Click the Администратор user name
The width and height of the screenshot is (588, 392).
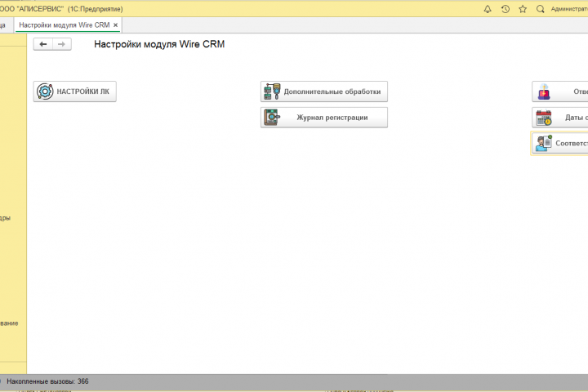(569, 9)
